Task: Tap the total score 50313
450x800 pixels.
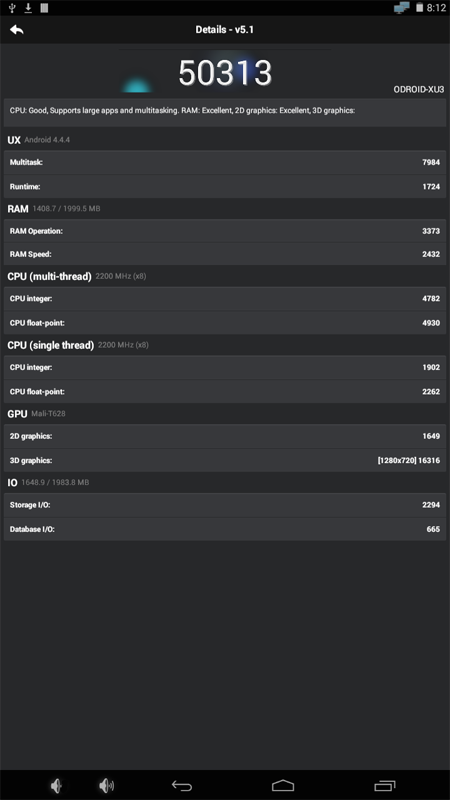Action: (225, 73)
